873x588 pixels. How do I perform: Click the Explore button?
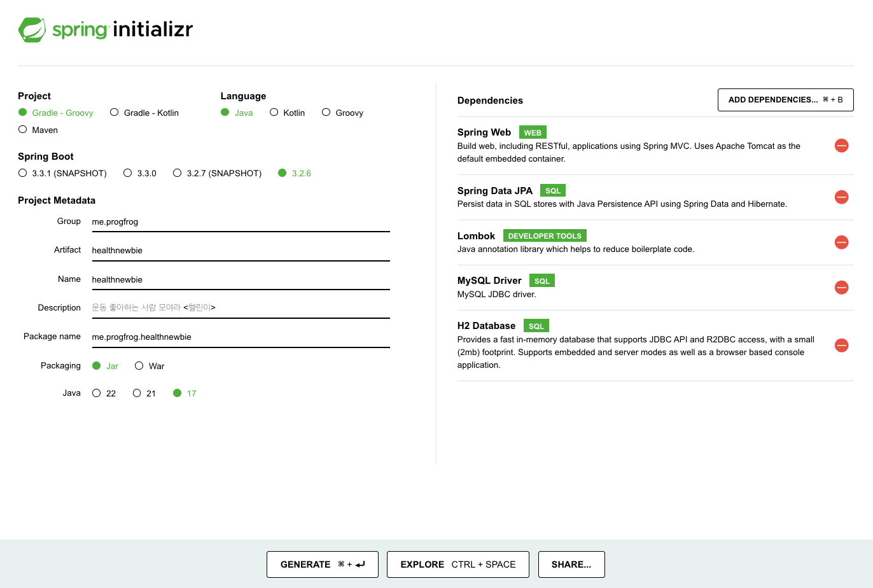point(458,564)
